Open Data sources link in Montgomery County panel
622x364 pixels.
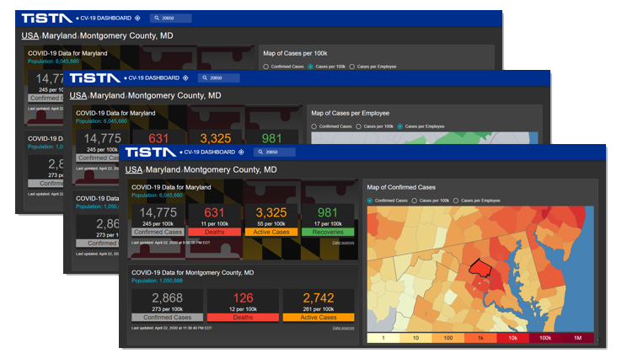coord(343,328)
